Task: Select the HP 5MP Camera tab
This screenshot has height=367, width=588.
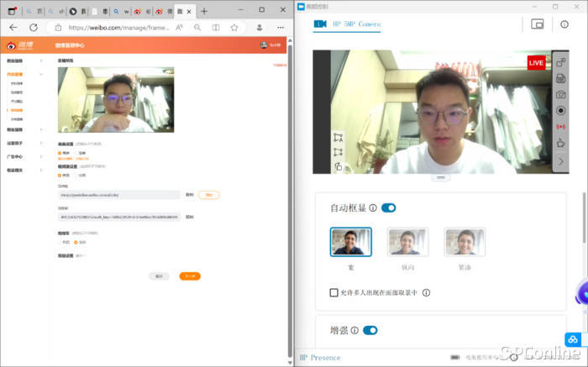Action: tap(347, 24)
